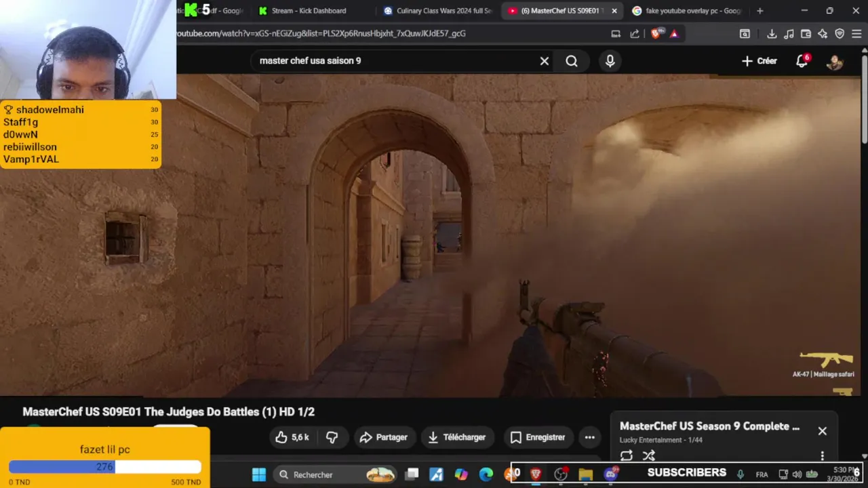868x488 pixels.
Task: Open Brave browser from the taskbar
Action: click(x=536, y=474)
